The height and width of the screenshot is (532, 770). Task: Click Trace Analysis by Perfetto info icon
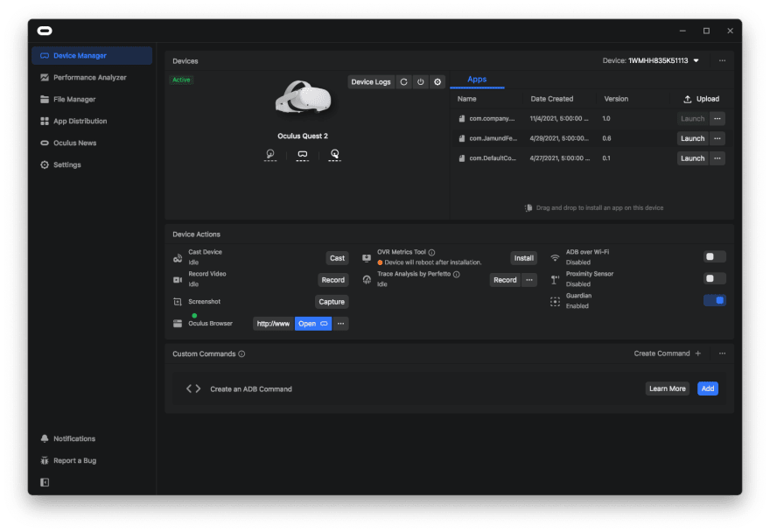(456, 274)
